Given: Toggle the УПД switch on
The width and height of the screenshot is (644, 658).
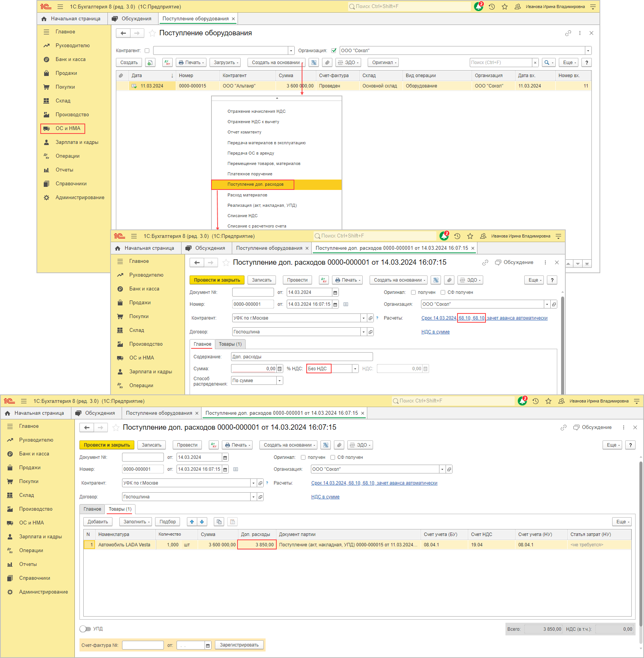Looking at the screenshot, I should 85,629.
